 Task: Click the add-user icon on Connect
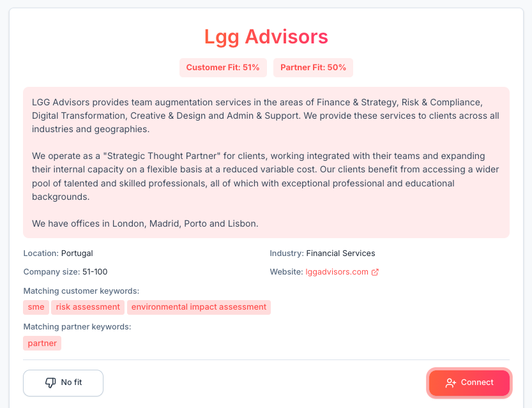tap(450, 382)
